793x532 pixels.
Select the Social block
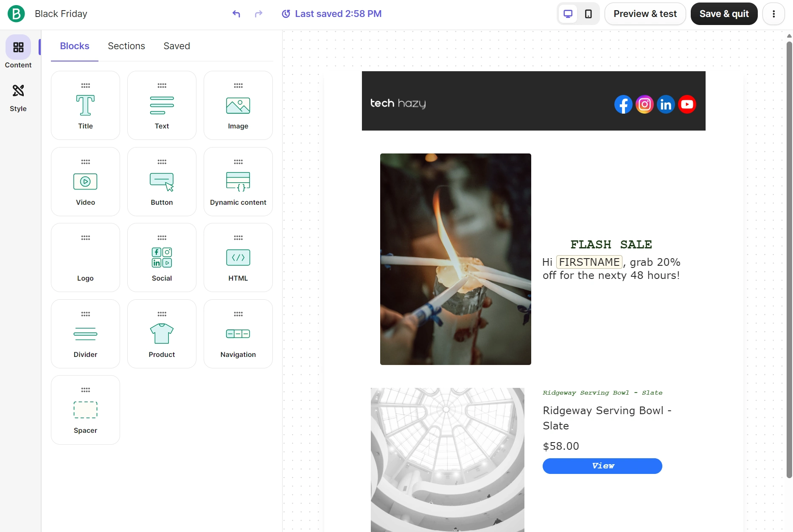click(x=162, y=257)
